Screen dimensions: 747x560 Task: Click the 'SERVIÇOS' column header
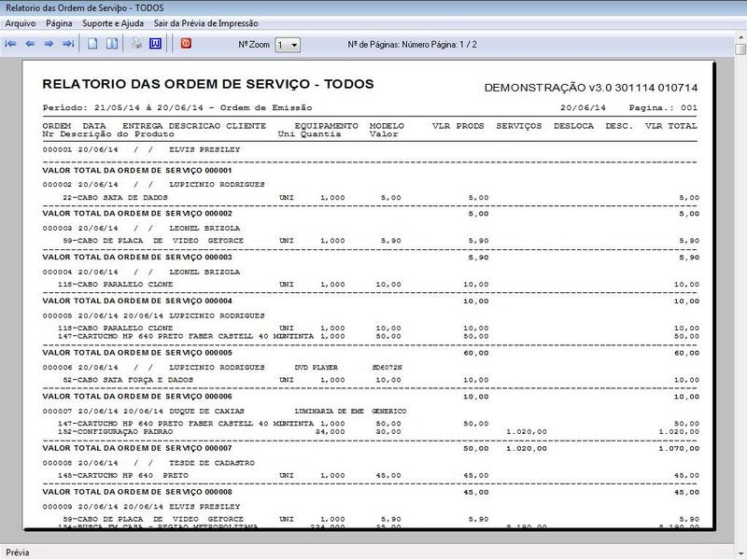click(x=519, y=126)
